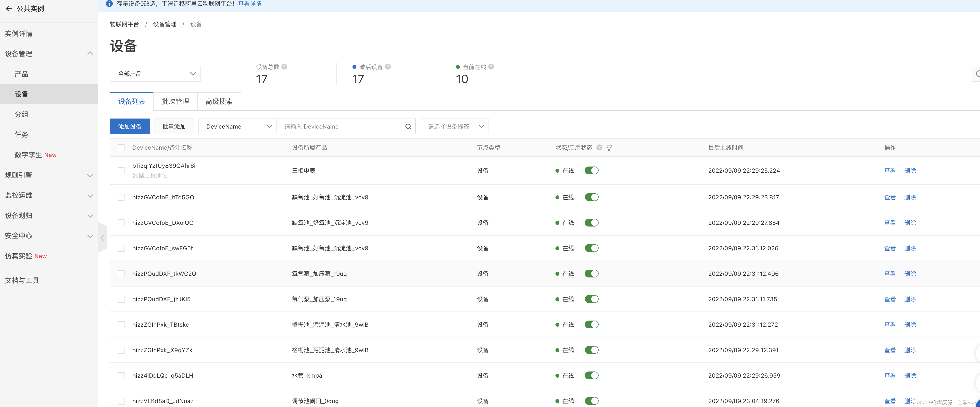Click device name hizzZGIhPxk_X9qYZk

click(163, 350)
